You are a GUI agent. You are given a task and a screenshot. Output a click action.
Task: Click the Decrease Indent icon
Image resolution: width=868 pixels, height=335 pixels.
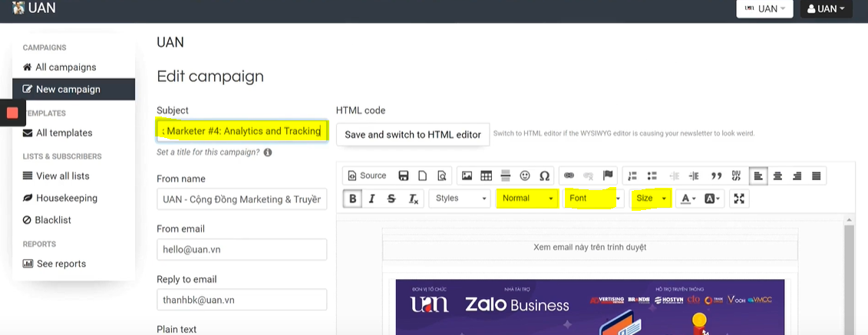[x=675, y=176]
